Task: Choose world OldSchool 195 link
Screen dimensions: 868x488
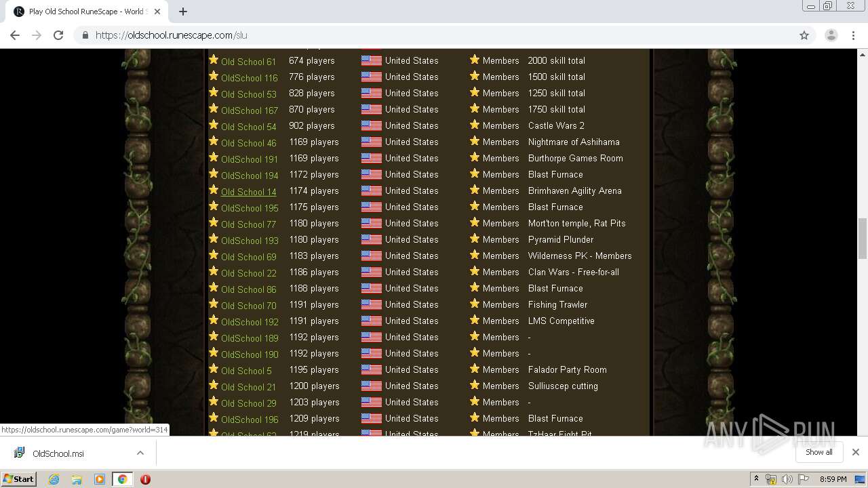Action: pos(250,208)
